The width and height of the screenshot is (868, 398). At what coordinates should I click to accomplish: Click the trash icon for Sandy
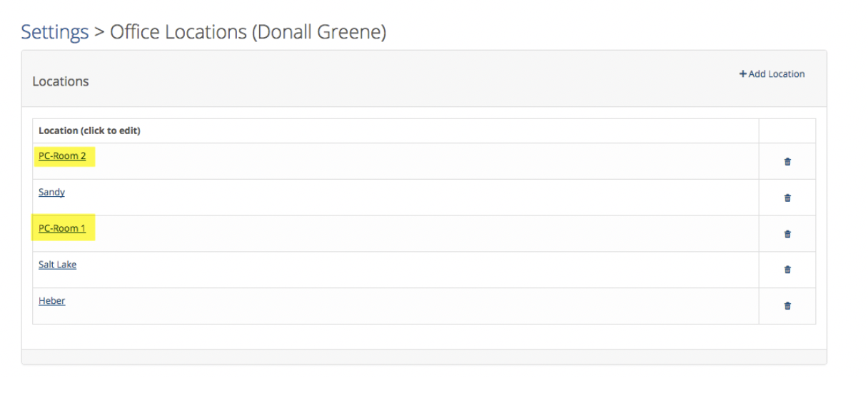(x=787, y=198)
